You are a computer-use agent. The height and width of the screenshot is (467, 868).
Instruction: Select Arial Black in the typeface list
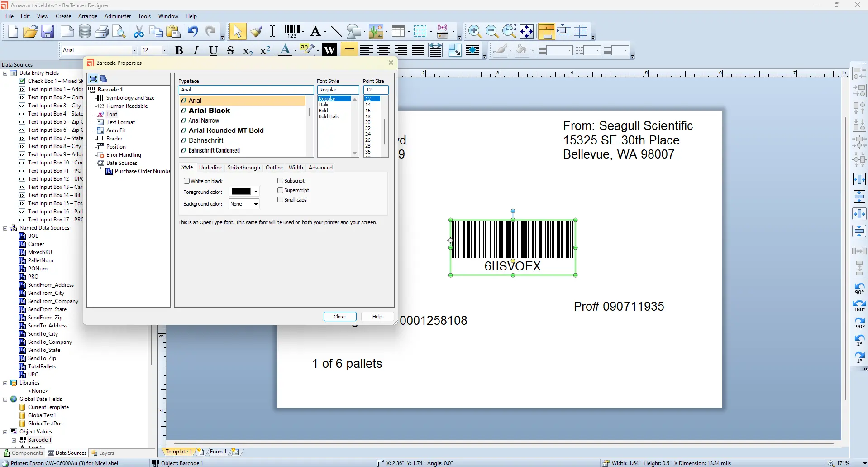209,111
